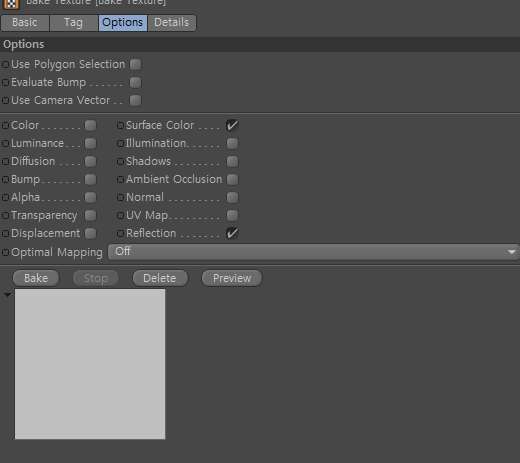Click the gray bake preview thumbnail
520x463 pixels.
90,364
